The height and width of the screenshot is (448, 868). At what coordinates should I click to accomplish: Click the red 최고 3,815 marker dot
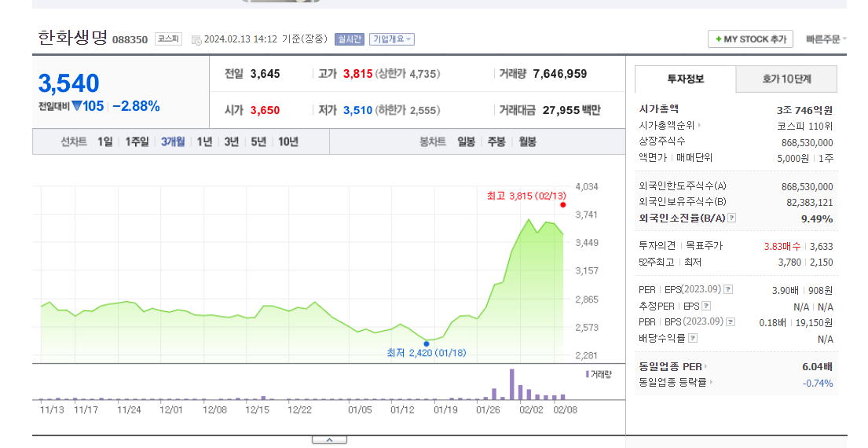563,205
